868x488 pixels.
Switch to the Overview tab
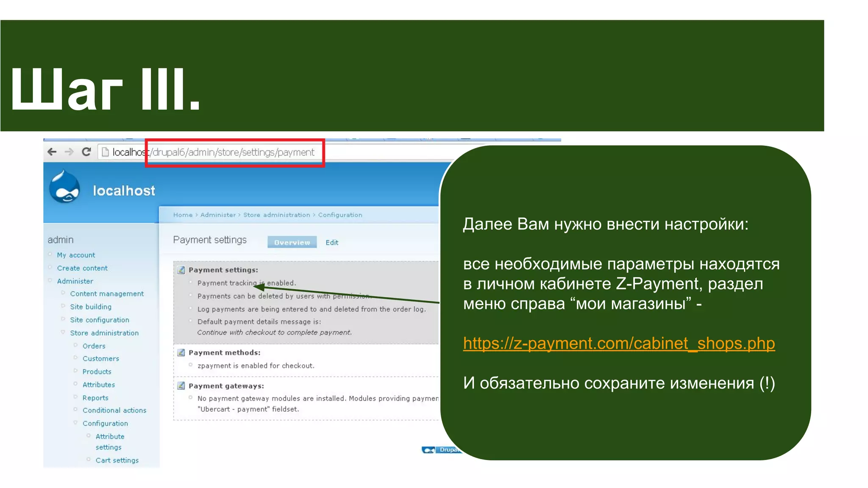pos(292,242)
